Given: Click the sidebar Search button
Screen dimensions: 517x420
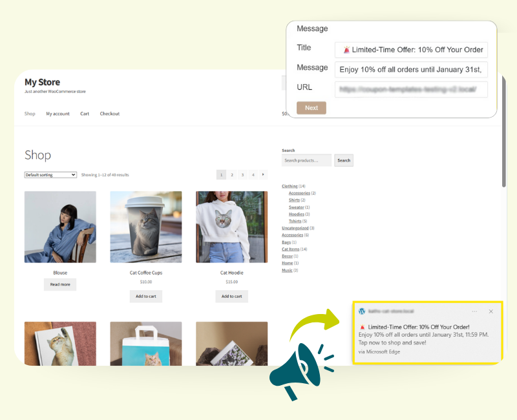Looking at the screenshot, I should (x=343, y=160).
